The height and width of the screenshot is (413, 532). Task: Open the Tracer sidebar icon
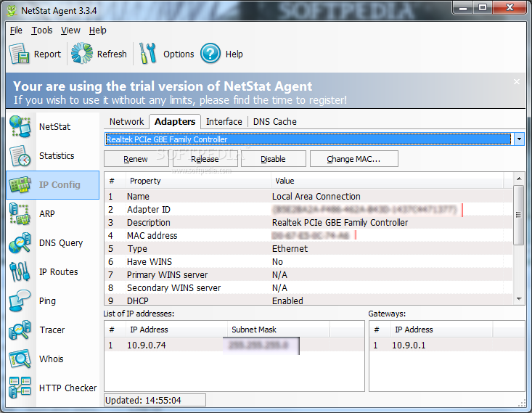20,330
